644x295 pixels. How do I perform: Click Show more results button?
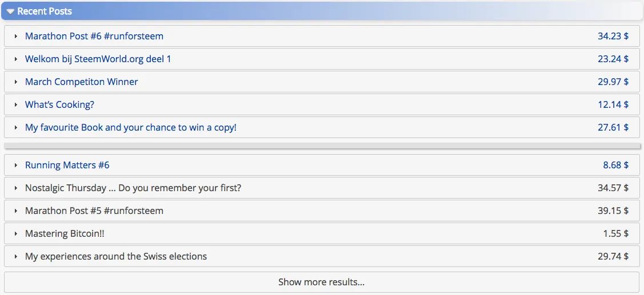321,282
